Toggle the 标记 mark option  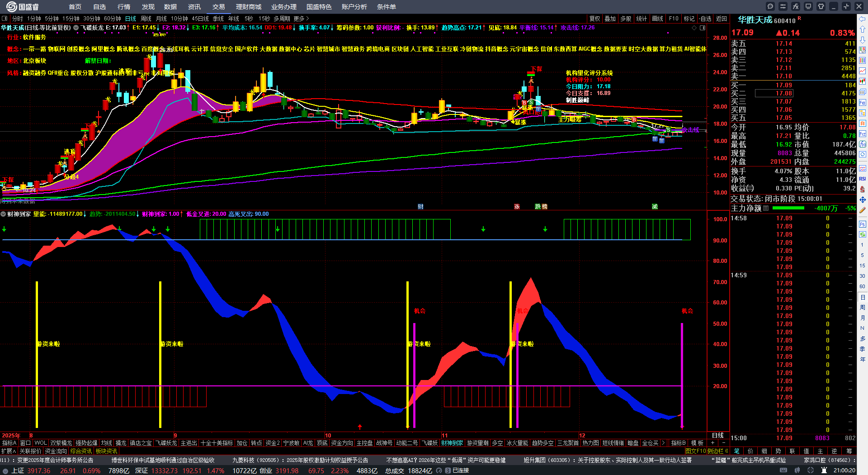[689, 19]
